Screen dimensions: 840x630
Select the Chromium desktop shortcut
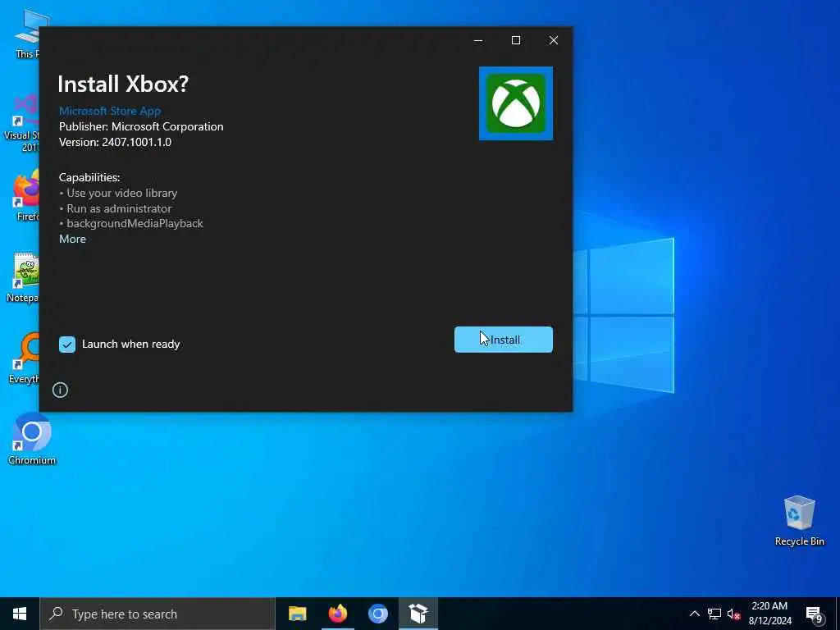[x=32, y=440]
